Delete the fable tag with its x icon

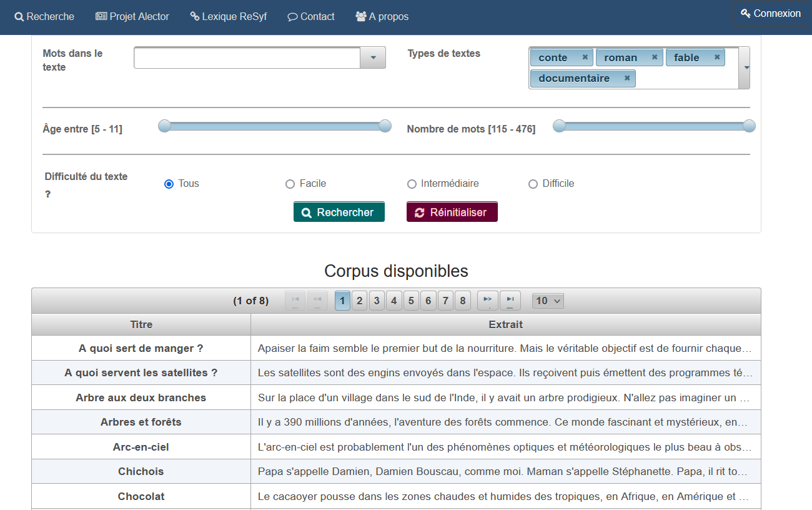717,57
